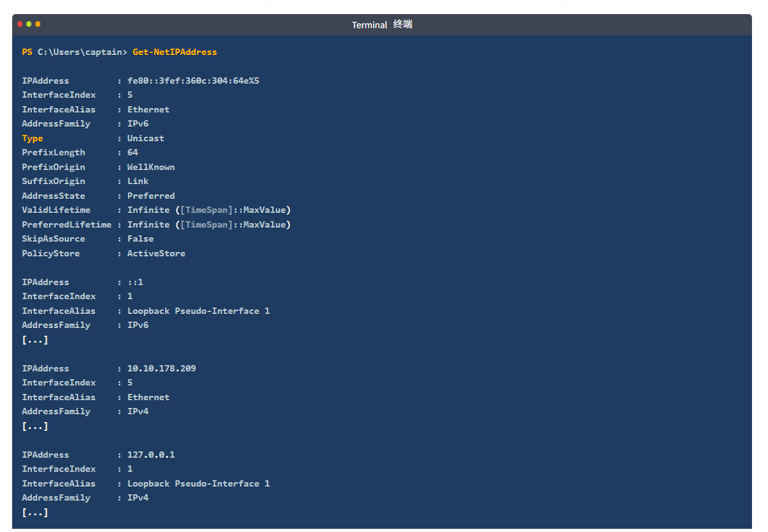Click 'Ethernet' alias in the 10.10.178.209 block
Viewport: 768px width, 532px height.
tap(148, 397)
